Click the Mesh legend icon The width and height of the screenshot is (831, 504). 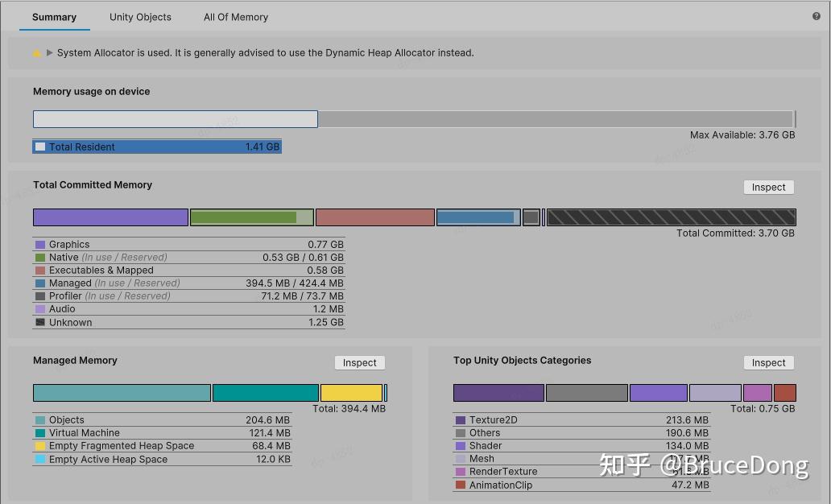point(460,458)
